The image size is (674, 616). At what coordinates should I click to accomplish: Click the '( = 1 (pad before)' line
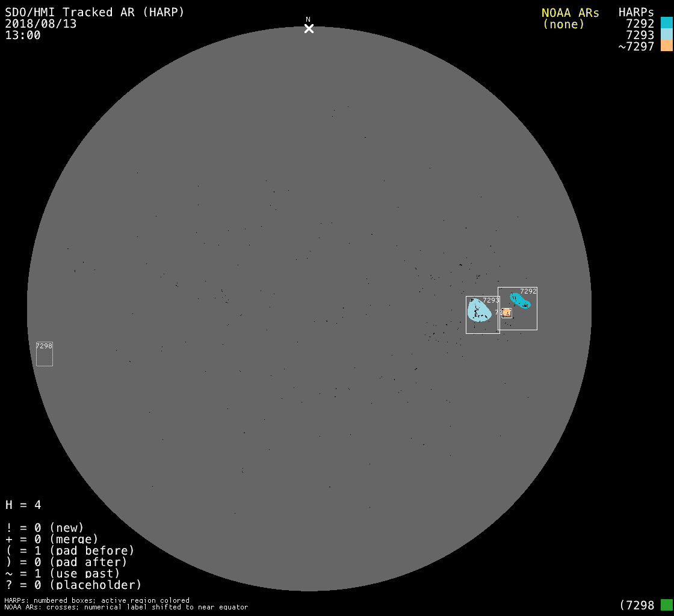(70, 550)
